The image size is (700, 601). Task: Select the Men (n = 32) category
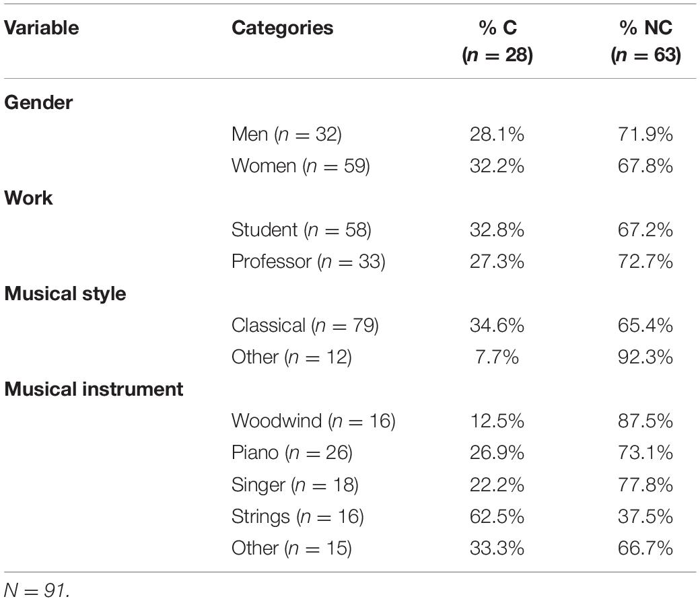[x=287, y=135]
